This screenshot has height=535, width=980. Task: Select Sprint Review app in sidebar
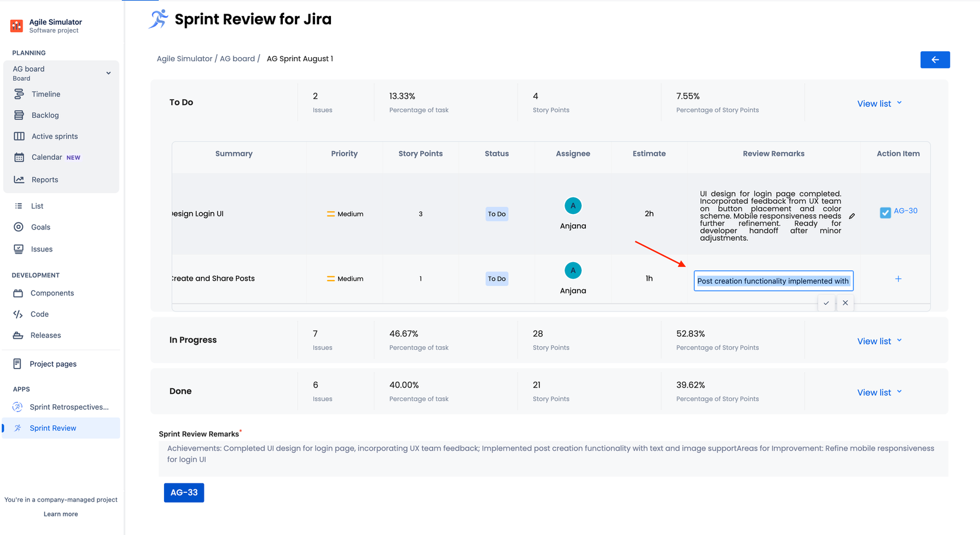click(x=61, y=428)
